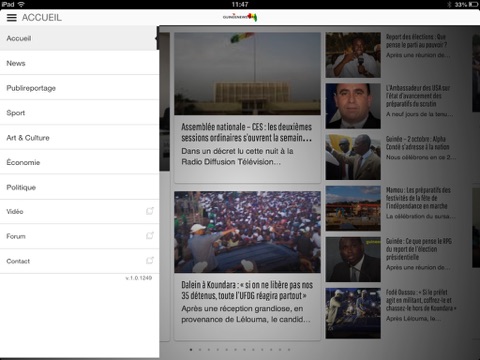Open the News section

click(x=79, y=63)
